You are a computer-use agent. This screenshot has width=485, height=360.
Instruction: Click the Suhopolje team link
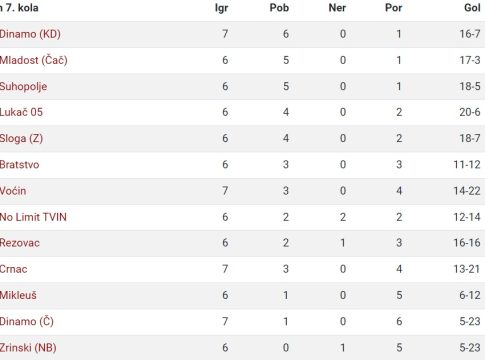pos(23,87)
